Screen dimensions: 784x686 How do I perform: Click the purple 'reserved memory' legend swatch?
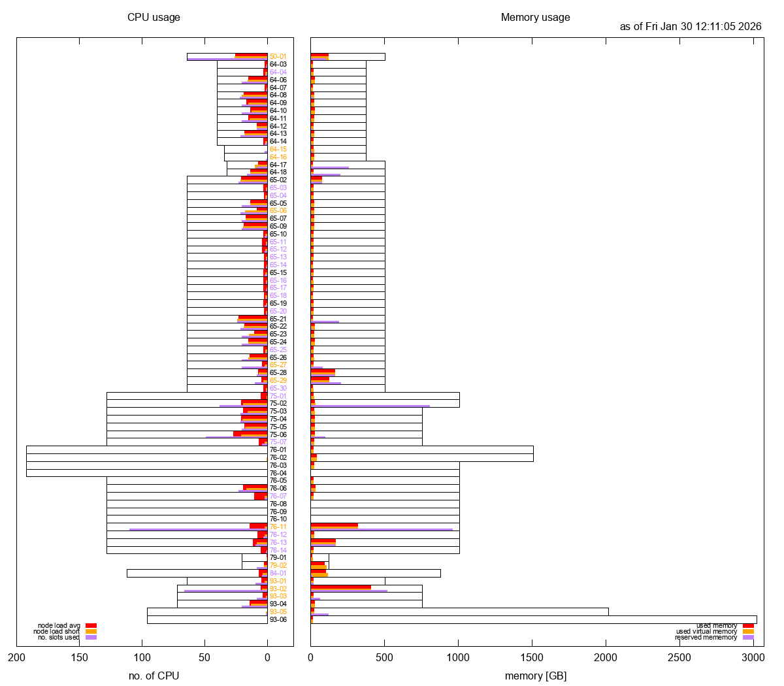click(748, 638)
